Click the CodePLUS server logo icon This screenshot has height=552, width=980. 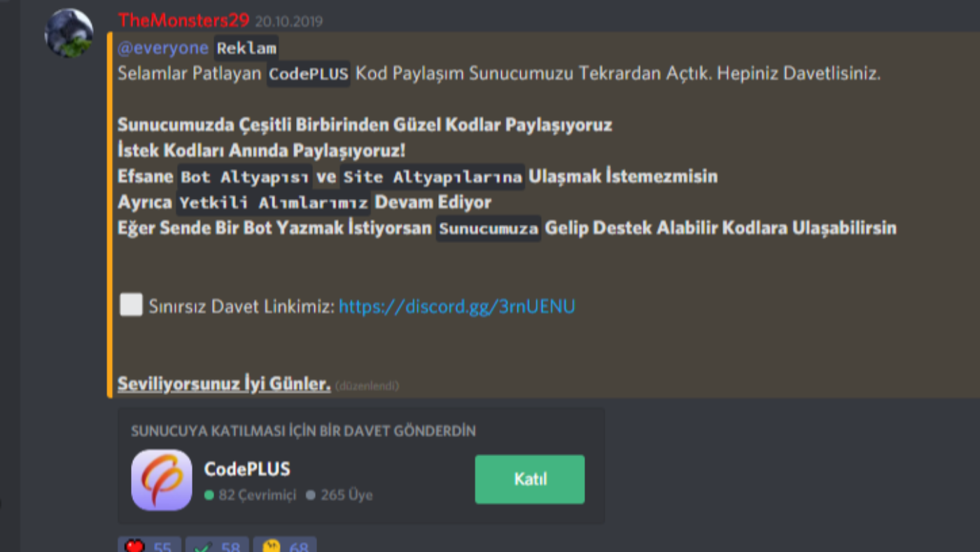tap(162, 480)
